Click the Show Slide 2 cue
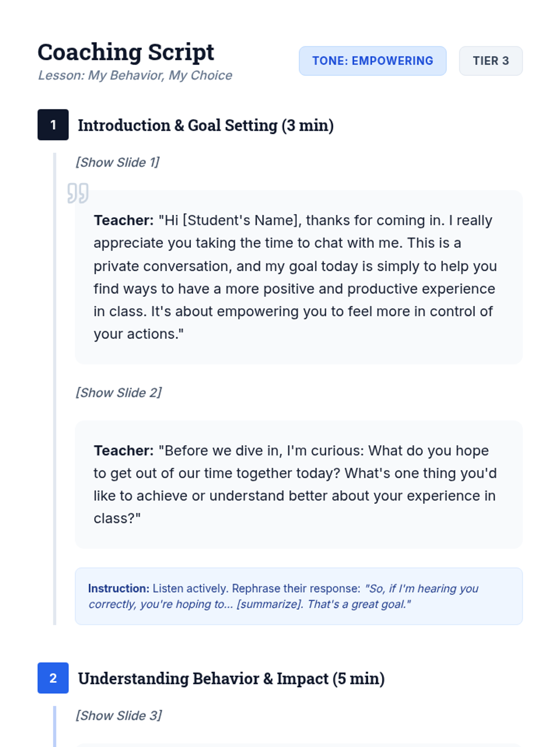Viewport: 560px width, 747px height. (x=119, y=393)
